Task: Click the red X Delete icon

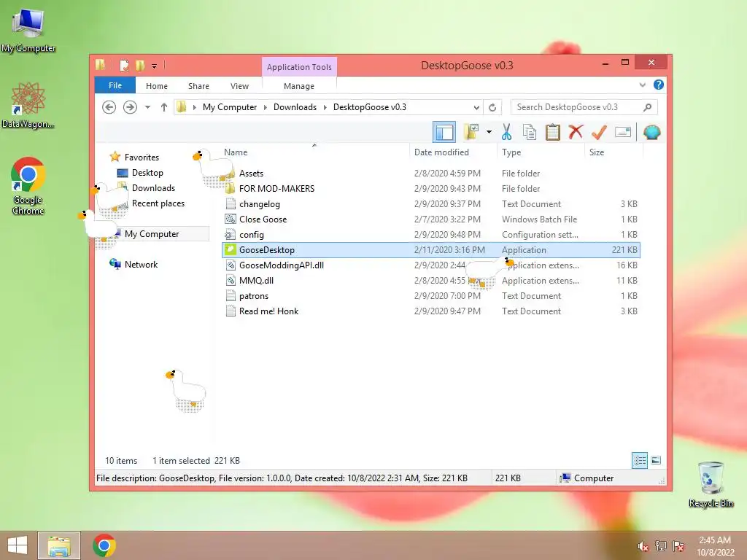Action: 576,131
